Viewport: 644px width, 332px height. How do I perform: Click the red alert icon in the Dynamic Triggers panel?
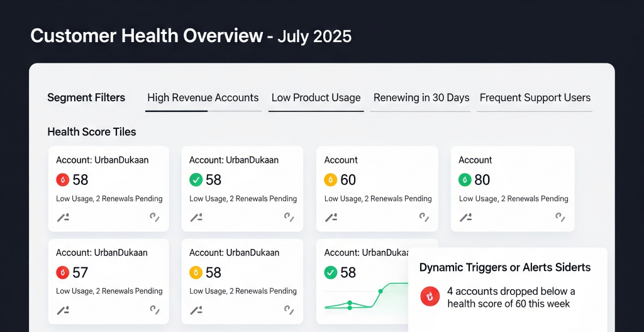coord(430,296)
